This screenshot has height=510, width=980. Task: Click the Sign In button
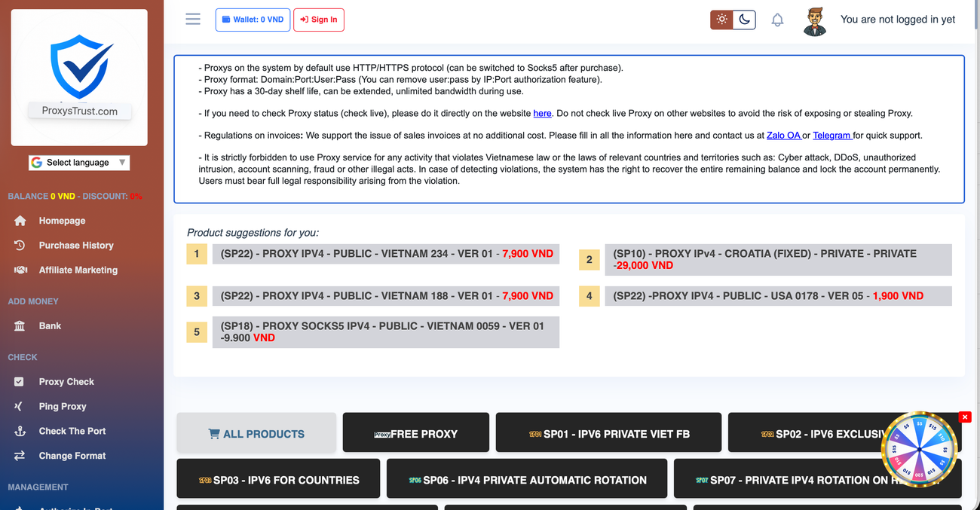tap(319, 20)
